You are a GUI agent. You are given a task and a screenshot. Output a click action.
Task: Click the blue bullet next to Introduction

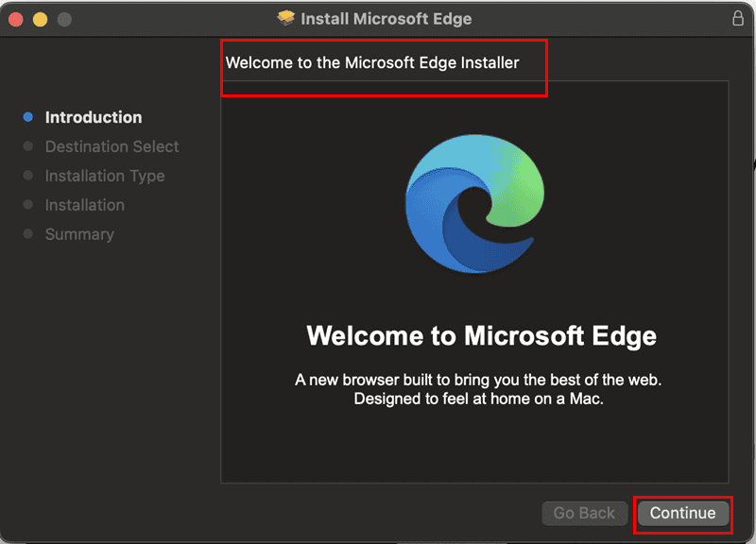tap(28, 118)
